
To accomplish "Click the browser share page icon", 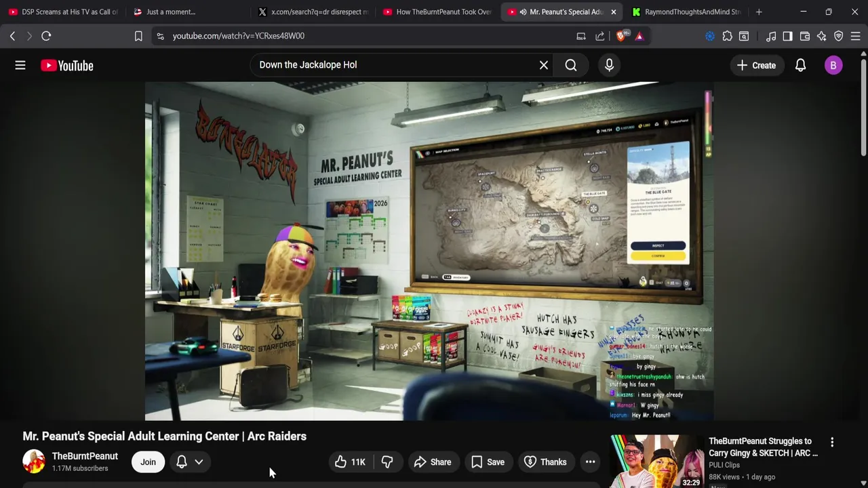I will [x=600, y=36].
